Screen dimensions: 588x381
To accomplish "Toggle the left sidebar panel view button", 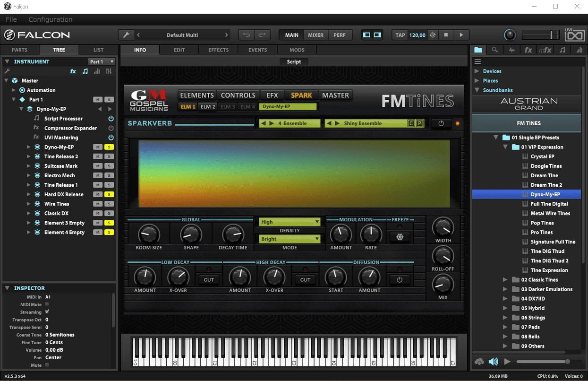I will 366,35.
